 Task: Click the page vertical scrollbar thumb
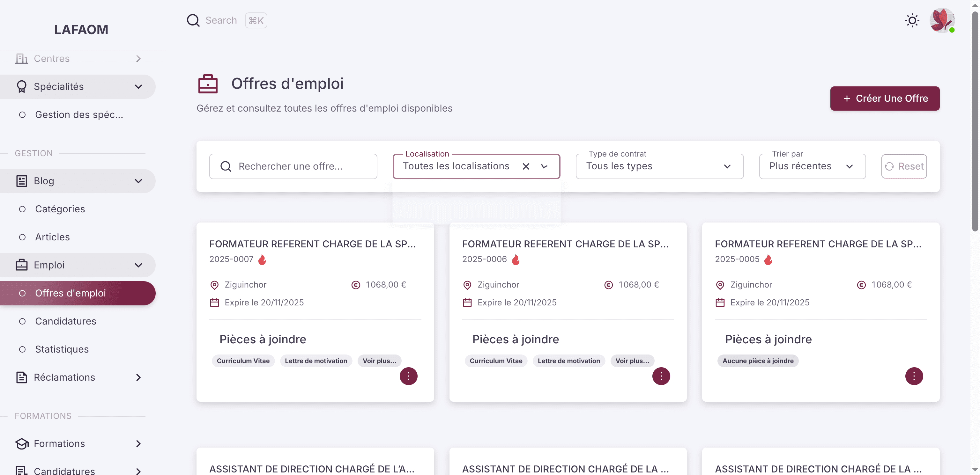point(975,122)
